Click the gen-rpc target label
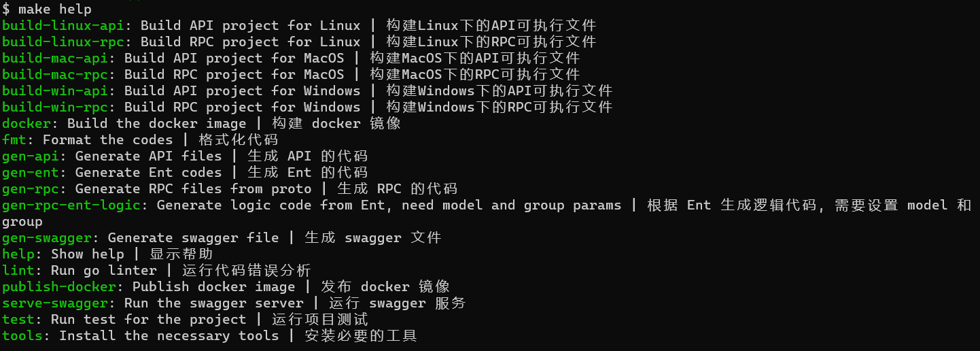This screenshot has width=980, height=351. coord(30,189)
